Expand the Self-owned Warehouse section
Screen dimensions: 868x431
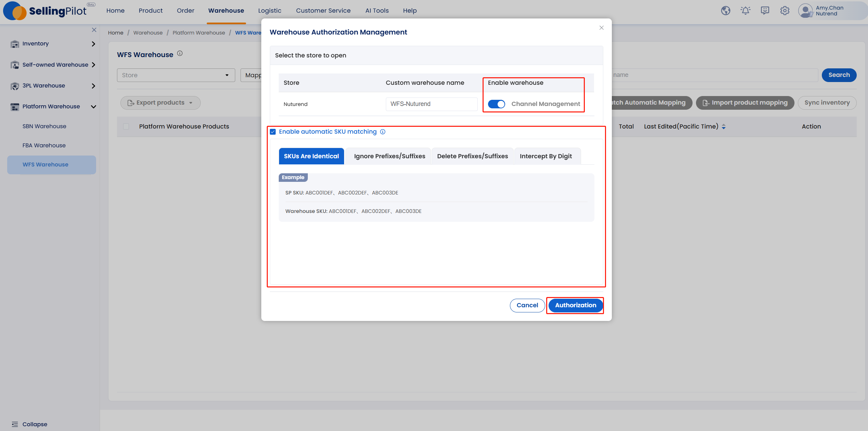coord(93,65)
